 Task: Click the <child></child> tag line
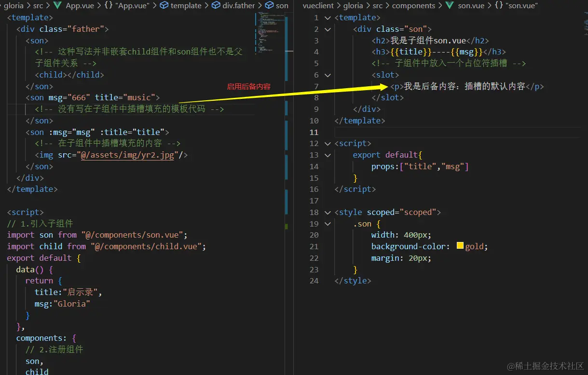click(69, 75)
